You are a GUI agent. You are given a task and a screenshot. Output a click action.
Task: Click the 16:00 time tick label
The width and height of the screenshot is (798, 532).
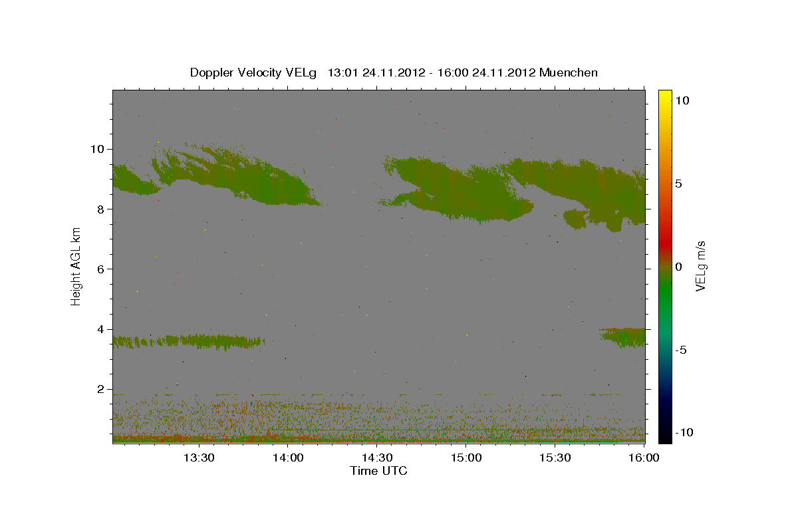pos(644,458)
